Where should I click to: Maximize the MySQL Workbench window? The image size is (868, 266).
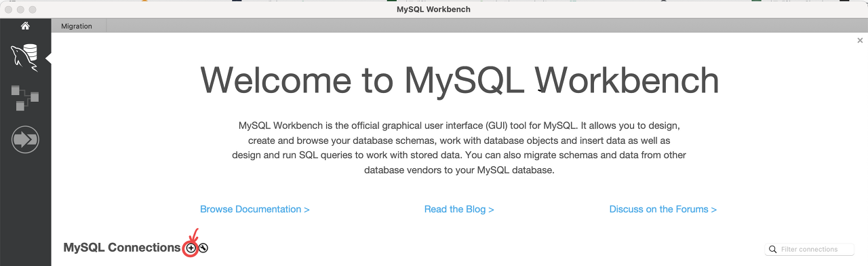click(32, 9)
